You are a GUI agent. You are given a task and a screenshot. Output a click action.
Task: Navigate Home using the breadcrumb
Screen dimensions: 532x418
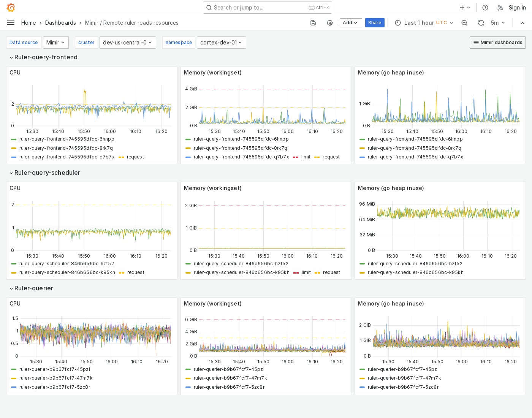tap(28, 23)
